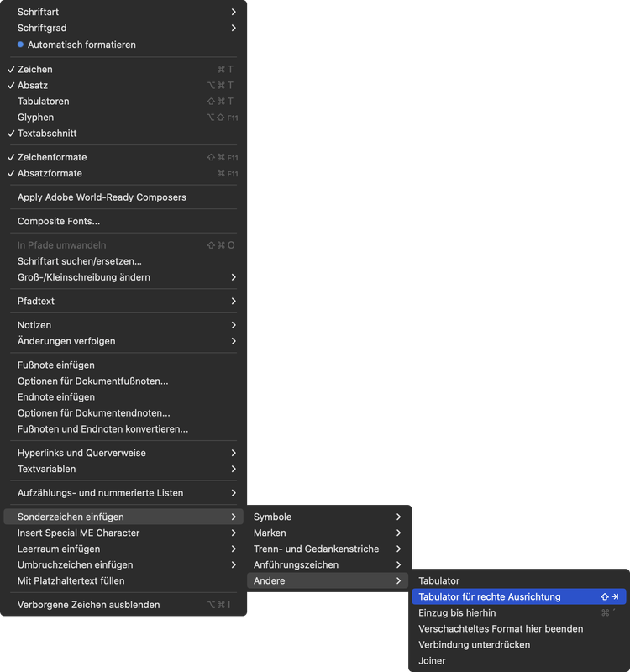Viewport: 630px width, 672px height.
Task: Expand Aufzählungs- und nummerierte Listen
Action: pos(123,493)
